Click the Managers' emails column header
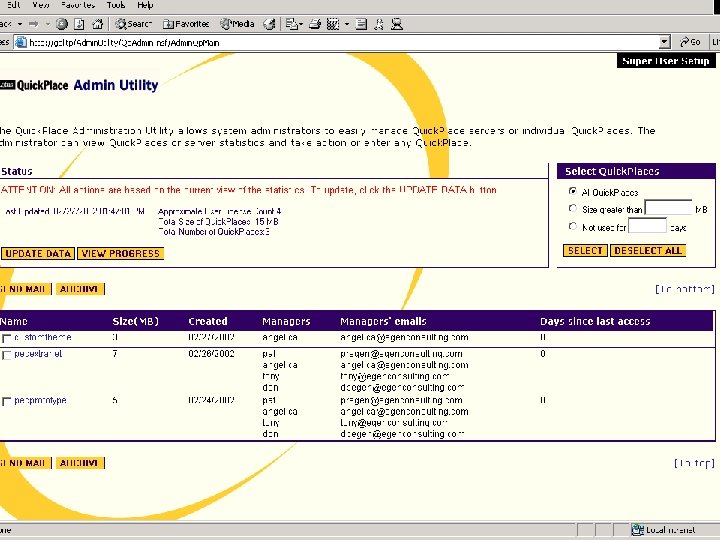The image size is (720, 540). (383, 321)
